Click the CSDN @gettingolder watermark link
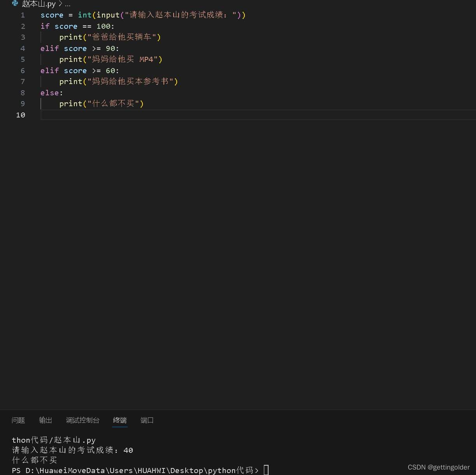Screen dimensions: 476x475 pos(438,467)
